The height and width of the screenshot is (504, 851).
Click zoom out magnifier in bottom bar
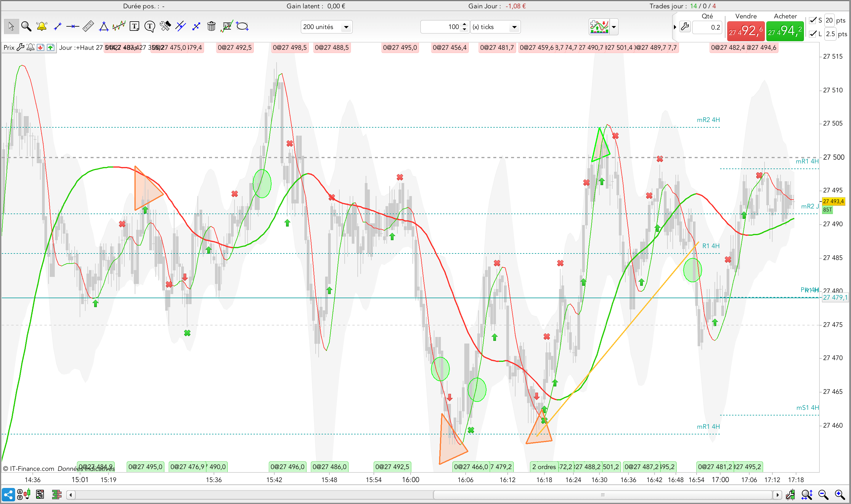[x=823, y=495]
